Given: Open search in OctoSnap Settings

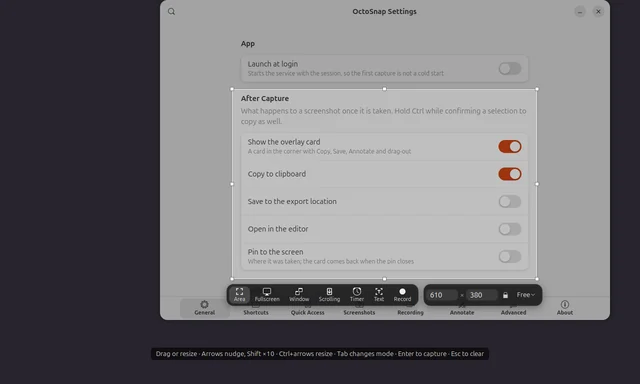Looking at the screenshot, I should 171,11.
